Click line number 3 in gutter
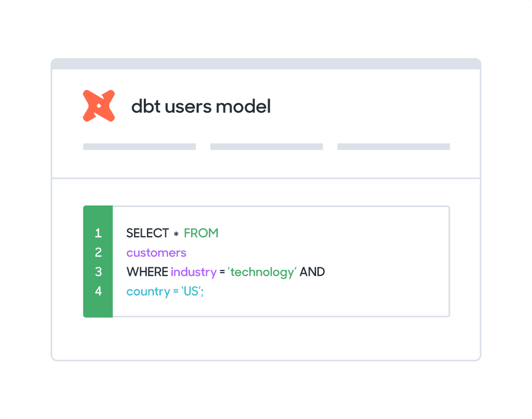532x419 pixels. click(x=98, y=272)
